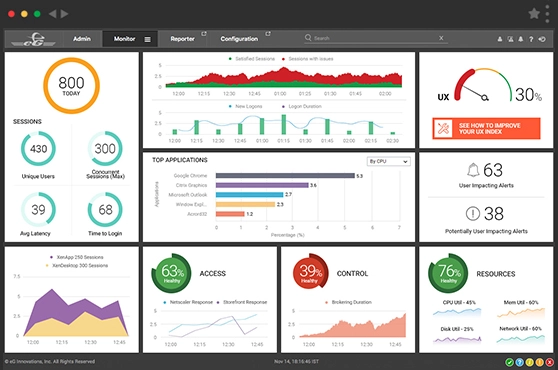Click the 430 Unique Users gauge
The width and height of the screenshot is (558, 370).
[38, 149]
